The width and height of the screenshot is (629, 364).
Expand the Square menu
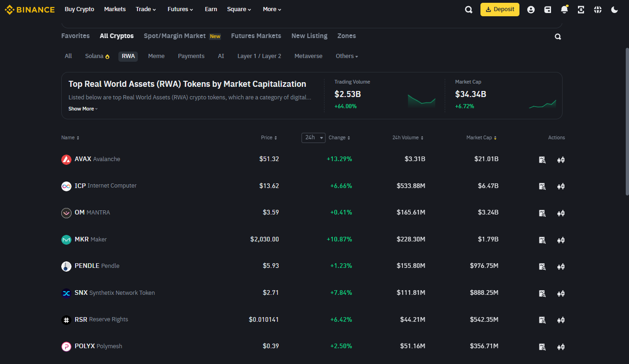pyautogui.click(x=239, y=9)
